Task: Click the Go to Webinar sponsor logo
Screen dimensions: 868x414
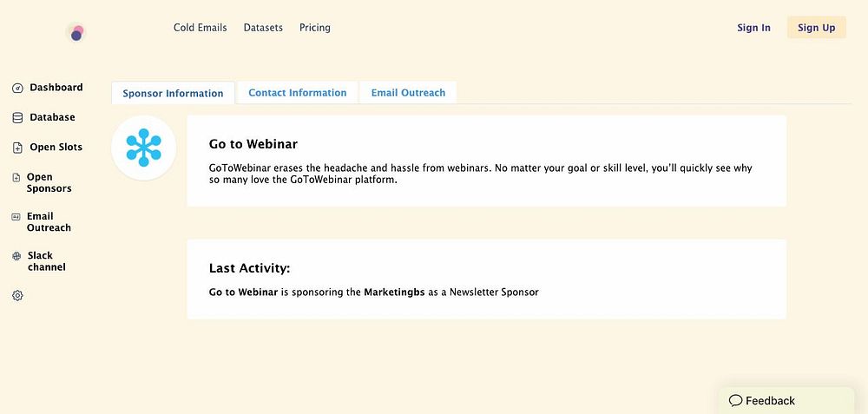Action: [x=144, y=148]
